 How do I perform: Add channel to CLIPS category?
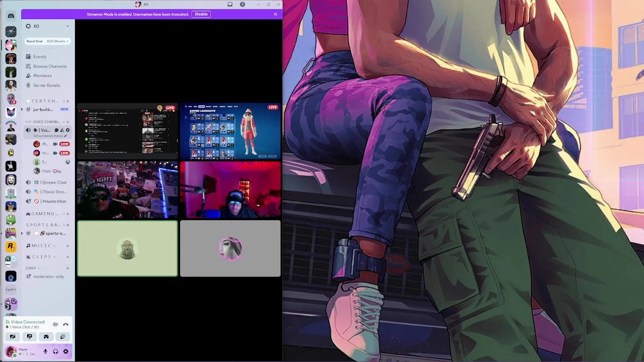(68, 257)
